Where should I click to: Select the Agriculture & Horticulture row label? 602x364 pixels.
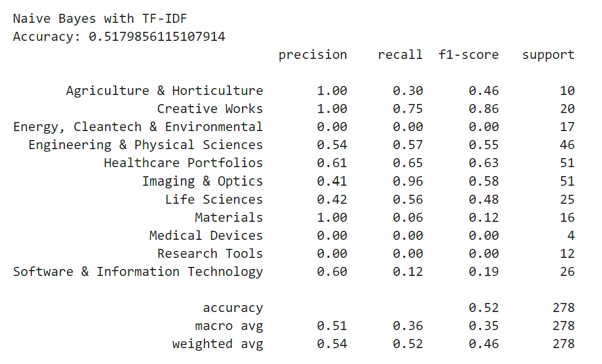pos(165,91)
